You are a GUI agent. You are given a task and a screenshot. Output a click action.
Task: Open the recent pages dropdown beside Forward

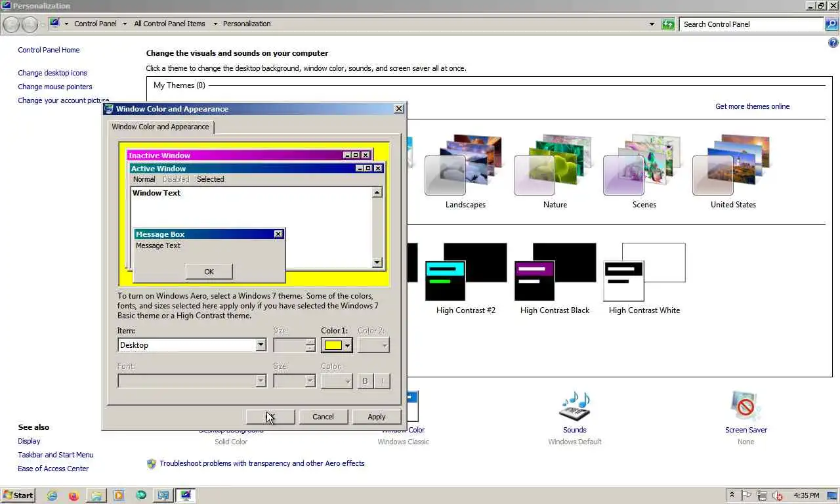(x=43, y=25)
